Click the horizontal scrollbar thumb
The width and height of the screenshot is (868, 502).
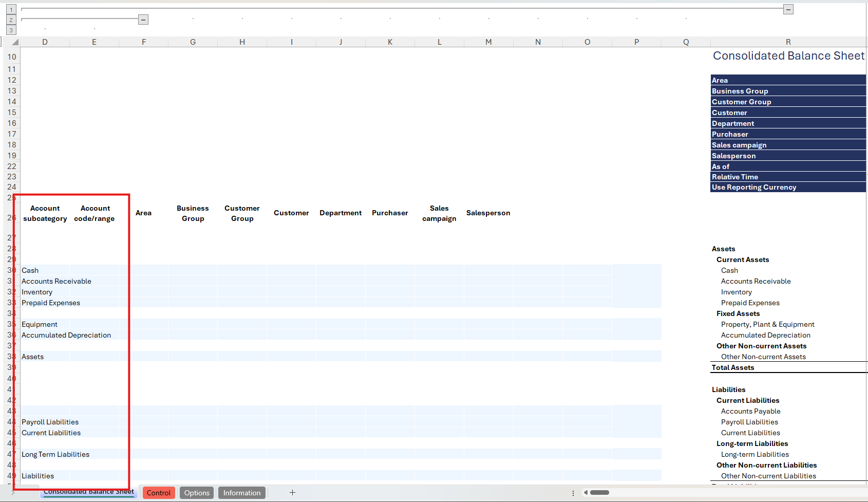click(x=599, y=493)
